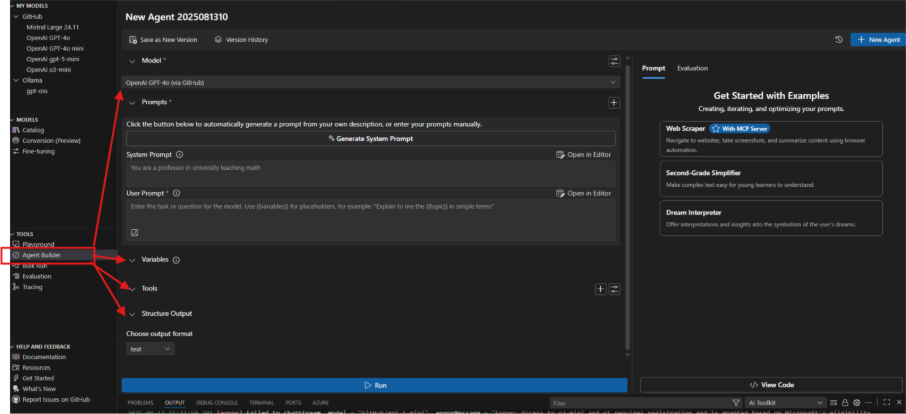Collapse the Model section

pos(132,61)
